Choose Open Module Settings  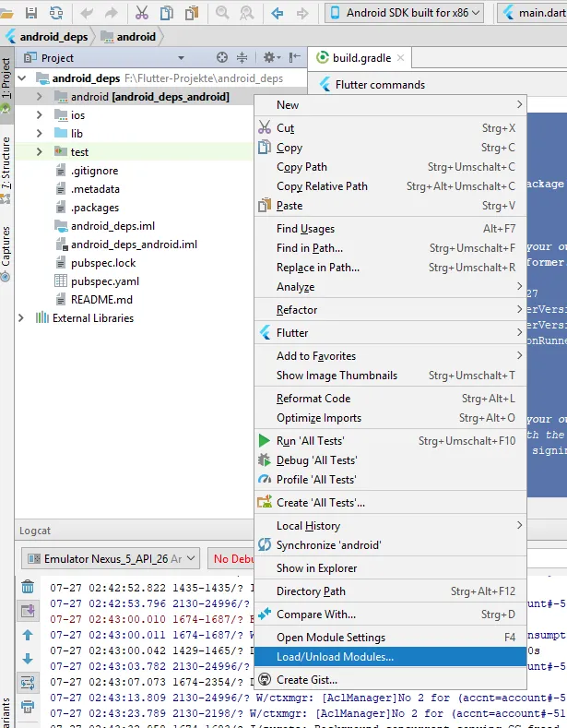(x=390, y=638)
